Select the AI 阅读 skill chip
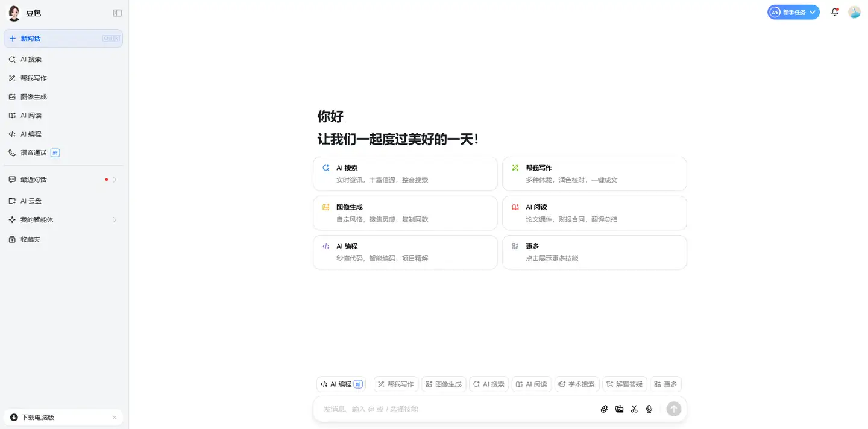 coord(532,384)
